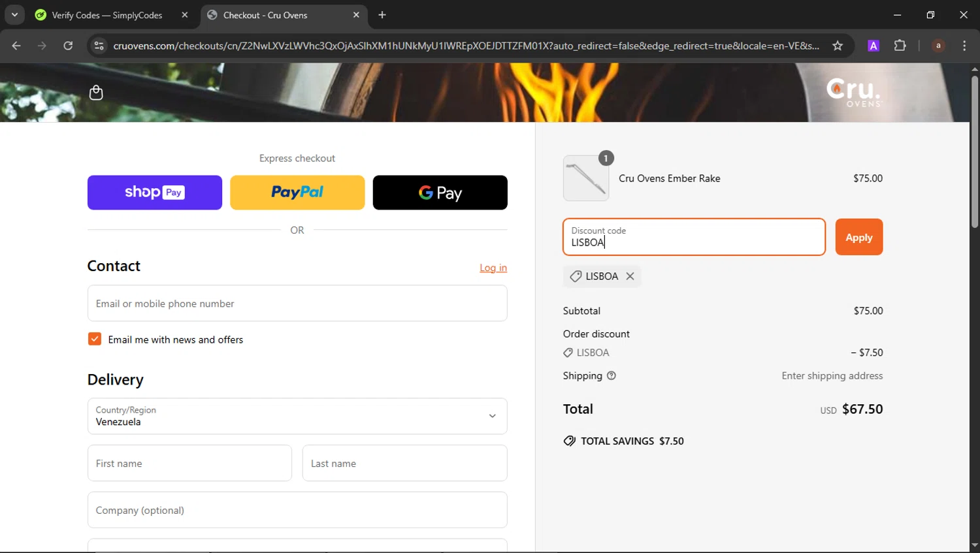The height and width of the screenshot is (553, 980).
Task: Click the browser forward arrow
Action: [x=42, y=46]
